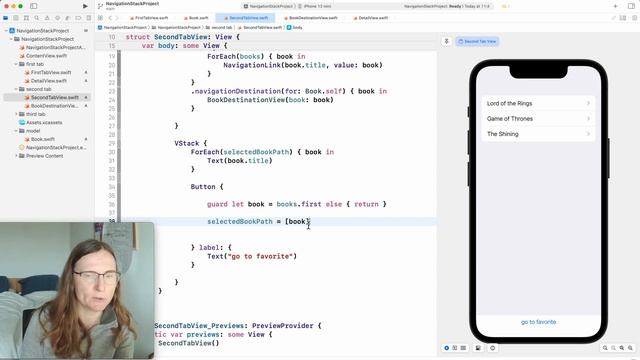Screen dimensions: 640x360
Task: Click the warnings indicator in status bar
Action: coord(505,6)
